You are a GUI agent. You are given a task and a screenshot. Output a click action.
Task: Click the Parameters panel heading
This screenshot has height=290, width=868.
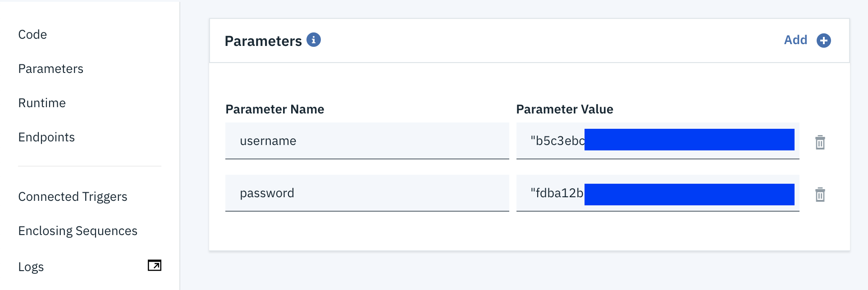tap(263, 41)
